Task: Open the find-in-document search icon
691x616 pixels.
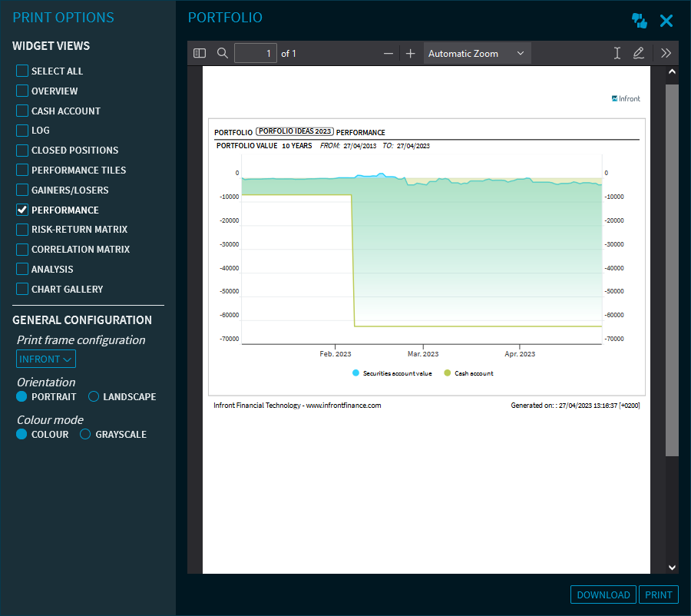Action: pos(223,53)
